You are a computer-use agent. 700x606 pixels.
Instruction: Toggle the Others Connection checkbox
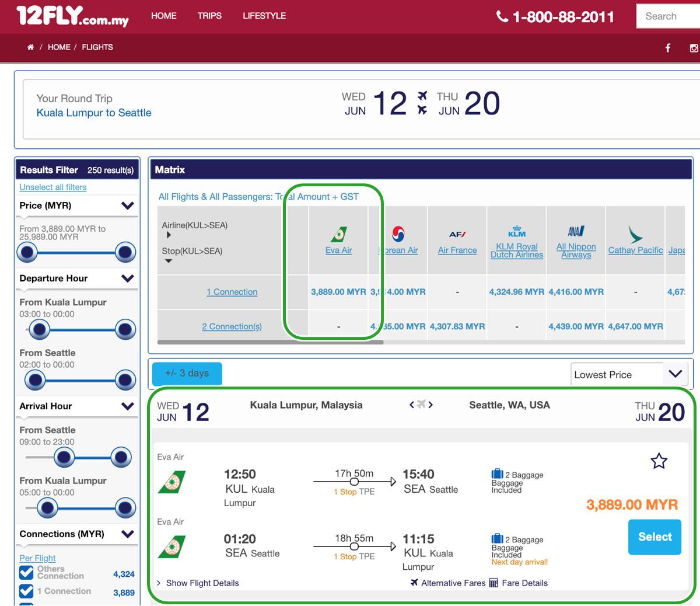click(26, 573)
